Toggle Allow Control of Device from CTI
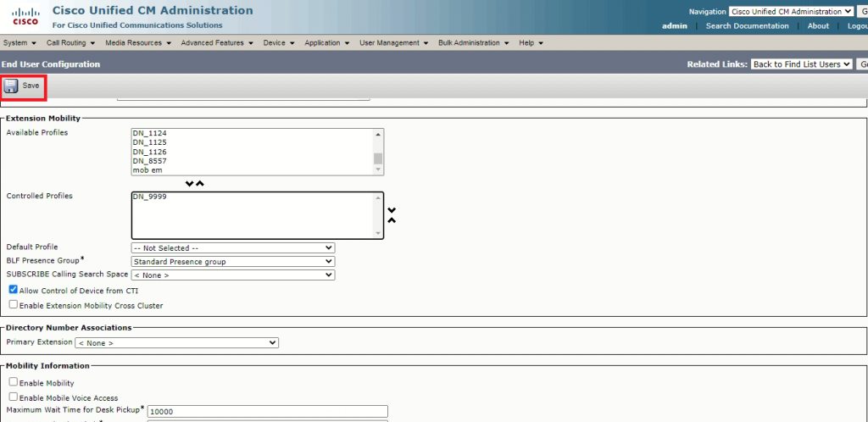 (x=13, y=290)
